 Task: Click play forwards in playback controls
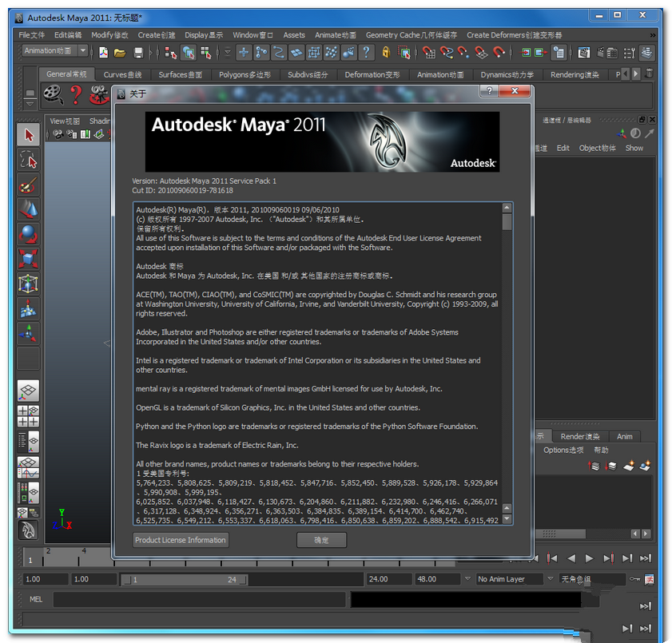click(589, 558)
